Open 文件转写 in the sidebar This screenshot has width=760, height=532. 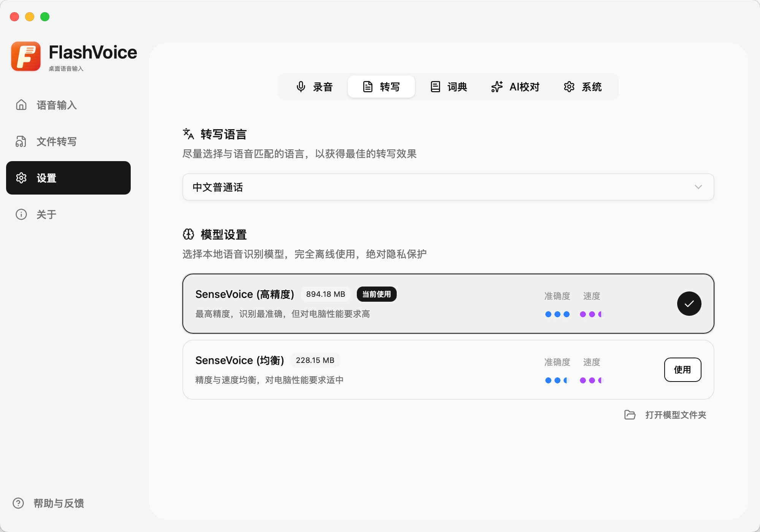[68, 141]
